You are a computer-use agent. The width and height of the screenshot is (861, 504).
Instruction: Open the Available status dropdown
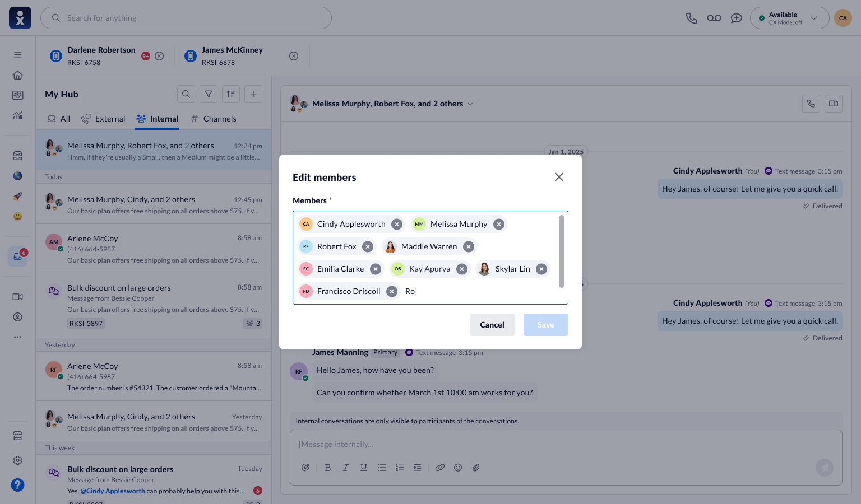(790, 18)
